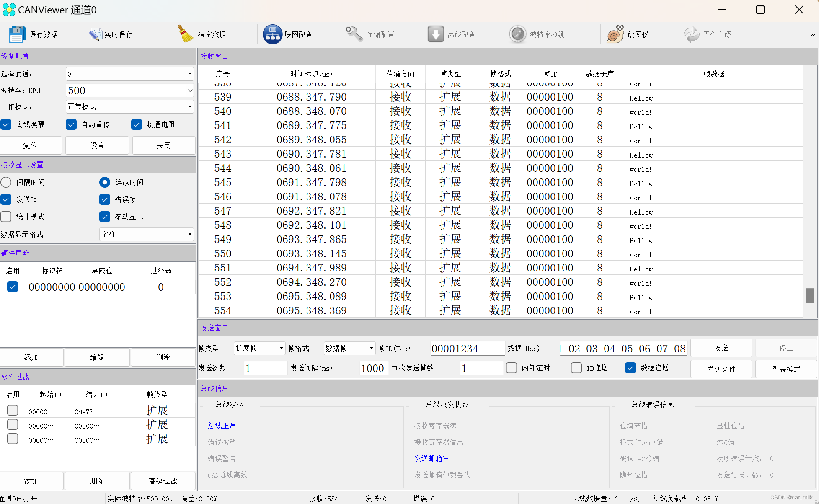This screenshot has height=504, width=819.
Task: Open network config (联网配置) icon
Action: pos(273,34)
